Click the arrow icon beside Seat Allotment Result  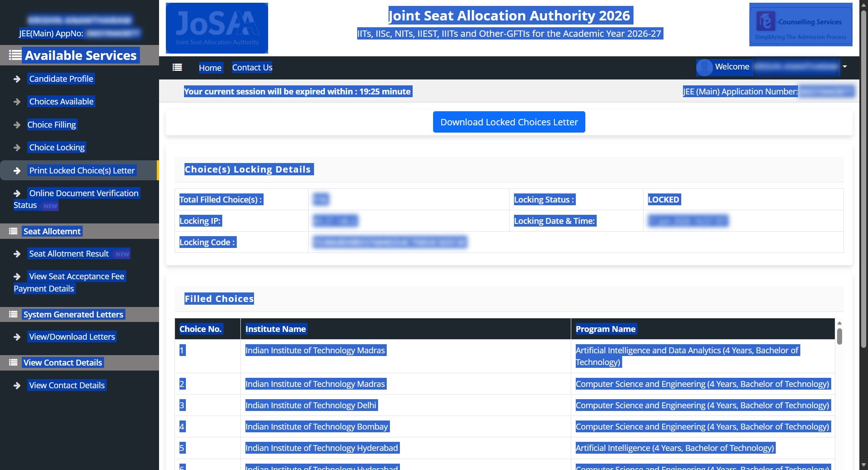[x=17, y=254]
